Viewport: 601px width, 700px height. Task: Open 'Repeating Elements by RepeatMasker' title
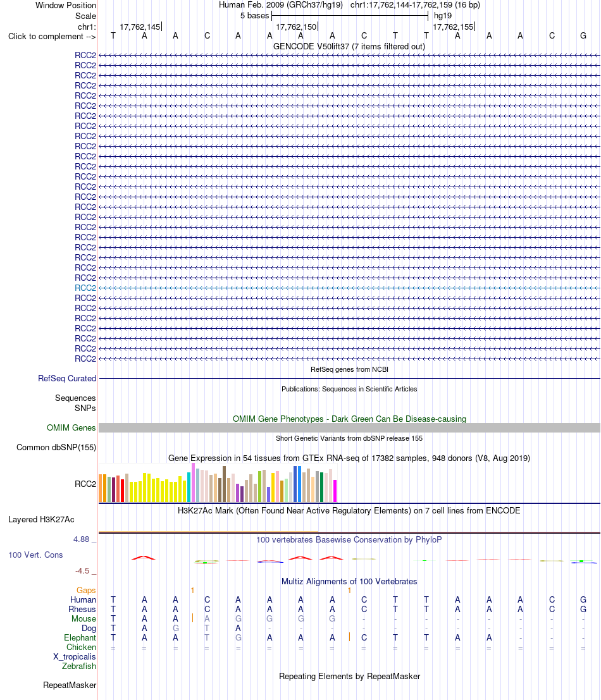click(349, 677)
